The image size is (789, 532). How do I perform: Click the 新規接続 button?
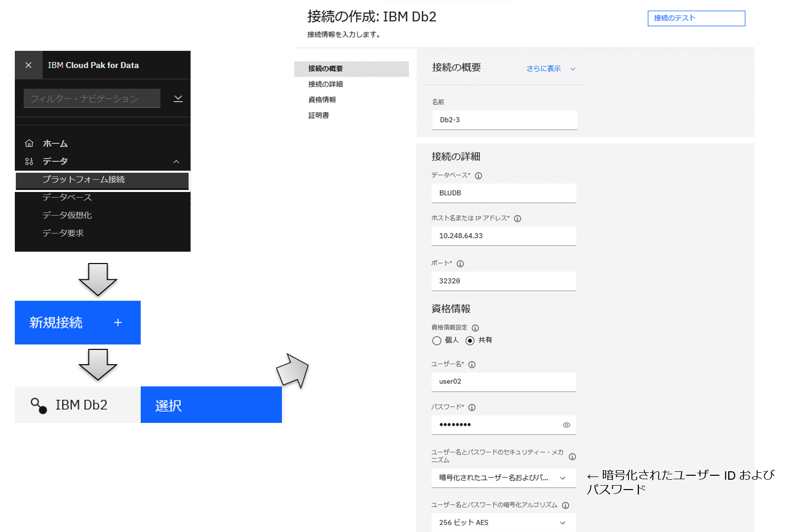[78, 323]
